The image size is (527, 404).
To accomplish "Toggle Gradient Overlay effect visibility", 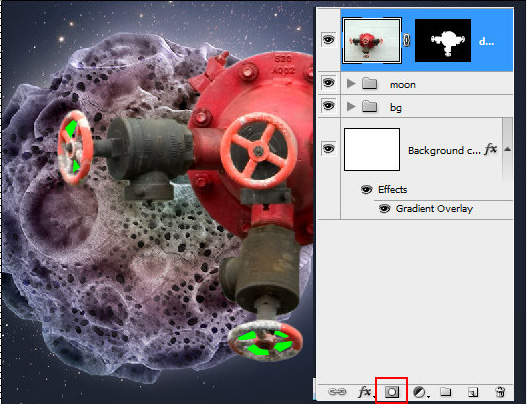I will 384,209.
